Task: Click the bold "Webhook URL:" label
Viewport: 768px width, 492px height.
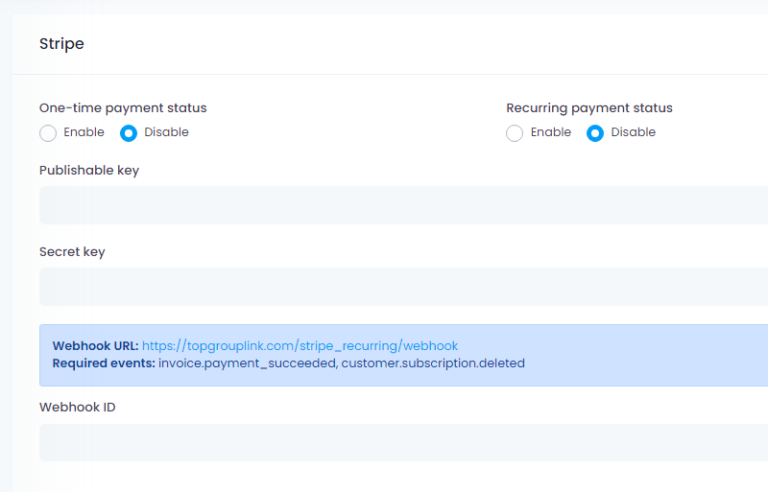Action: pyautogui.click(x=96, y=346)
